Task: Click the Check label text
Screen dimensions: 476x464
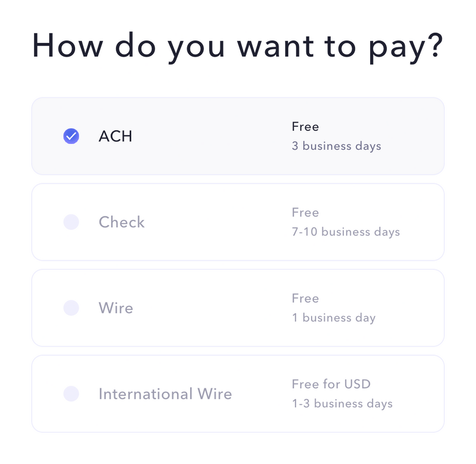Action: pyautogui.click(x=121, y=222)
